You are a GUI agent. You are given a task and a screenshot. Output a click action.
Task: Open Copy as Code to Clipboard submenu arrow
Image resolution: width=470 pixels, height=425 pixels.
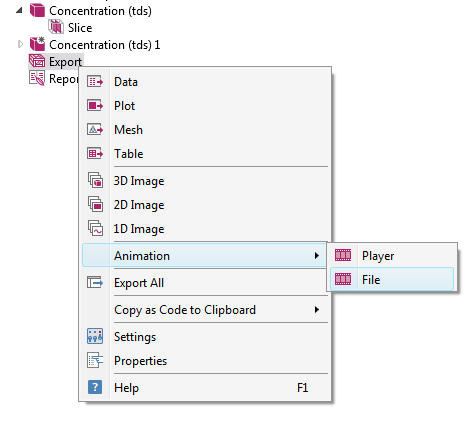click(317, 310)
